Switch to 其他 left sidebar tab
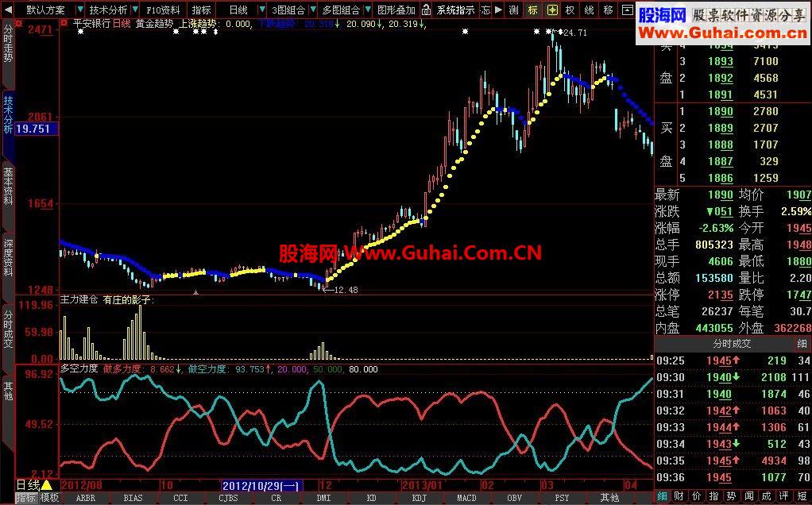Screen dimensions: 812x505 [8, 391]
